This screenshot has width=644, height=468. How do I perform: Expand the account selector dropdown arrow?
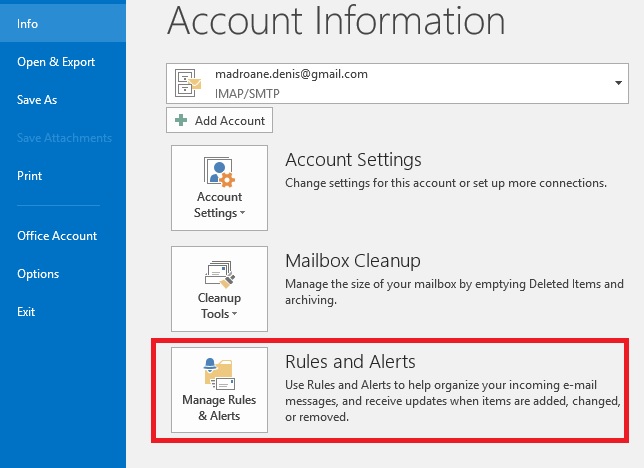pyautogui.click(x=619, y=82)
